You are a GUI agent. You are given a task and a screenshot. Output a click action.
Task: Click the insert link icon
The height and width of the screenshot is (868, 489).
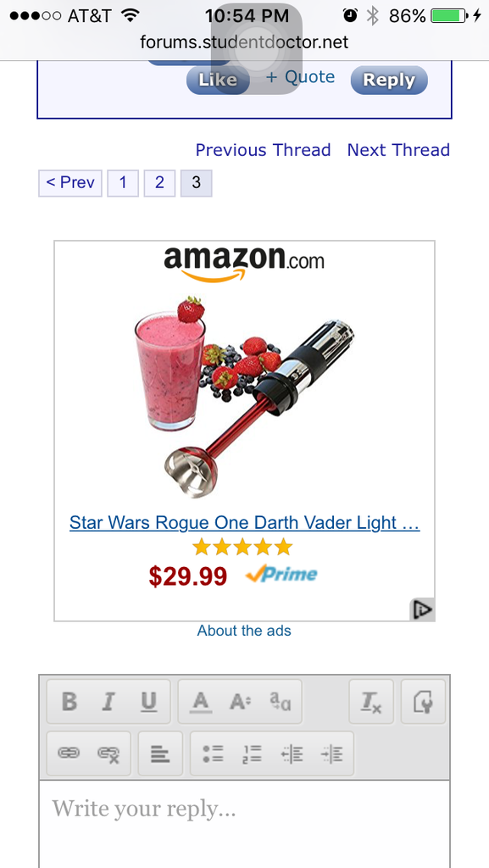(69, 754)
